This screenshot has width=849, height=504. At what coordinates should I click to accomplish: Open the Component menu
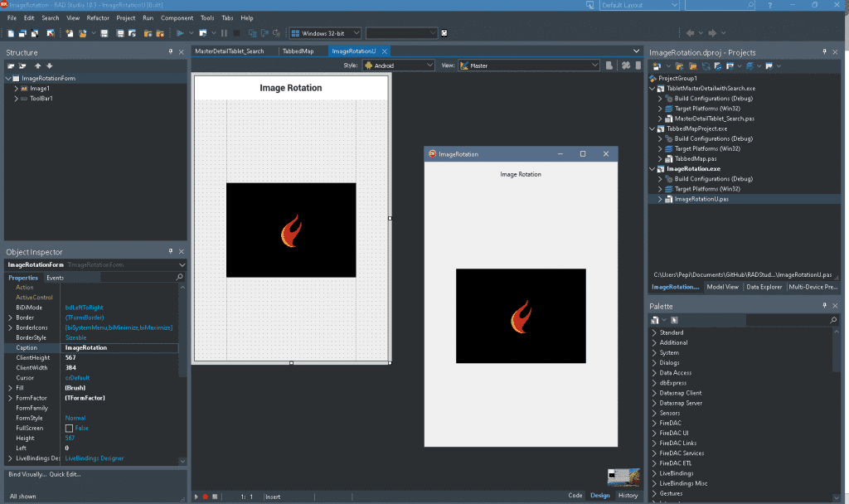pyautogui.click(x=177, y=18)
